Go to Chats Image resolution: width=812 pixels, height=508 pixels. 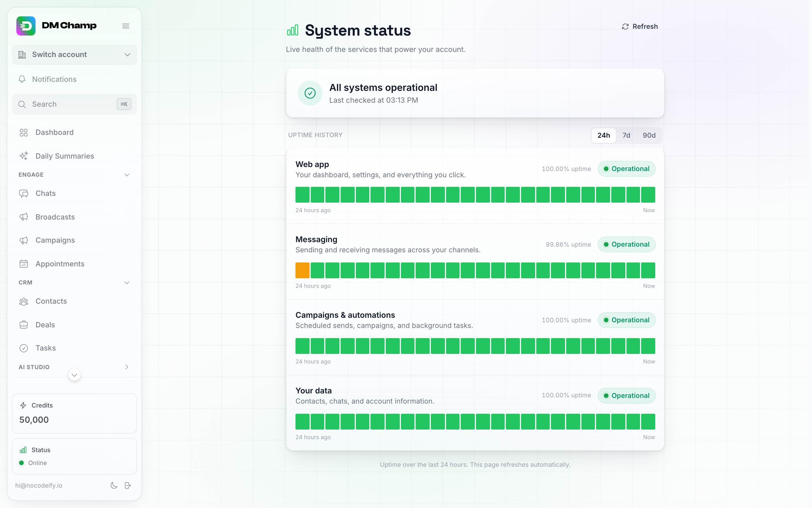pyautogui.click(x=74, y=193)
